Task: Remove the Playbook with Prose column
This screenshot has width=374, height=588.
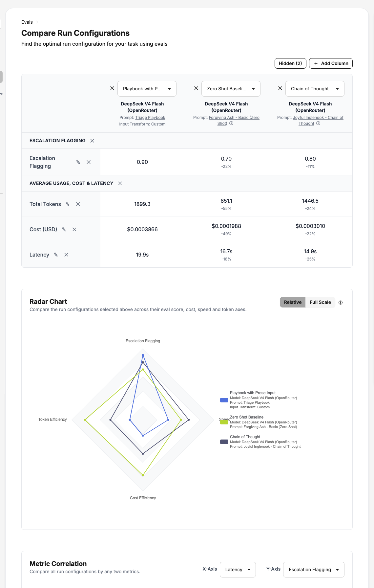Action: click(112, 88)
